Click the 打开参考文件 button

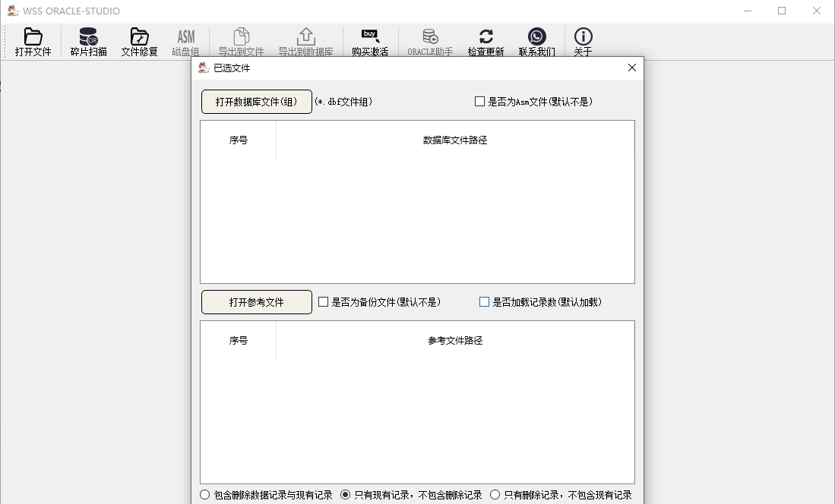click(256, 301)
